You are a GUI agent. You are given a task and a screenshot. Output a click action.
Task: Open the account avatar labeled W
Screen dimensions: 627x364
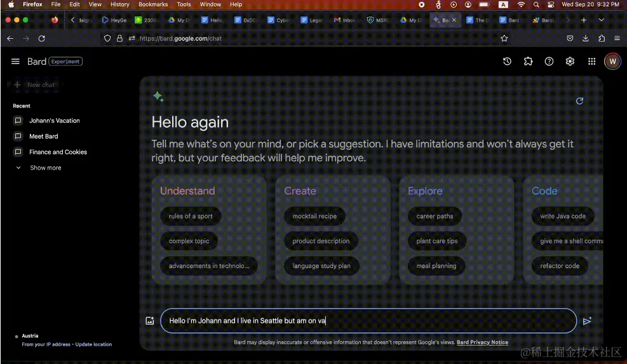tap(612, 61)
